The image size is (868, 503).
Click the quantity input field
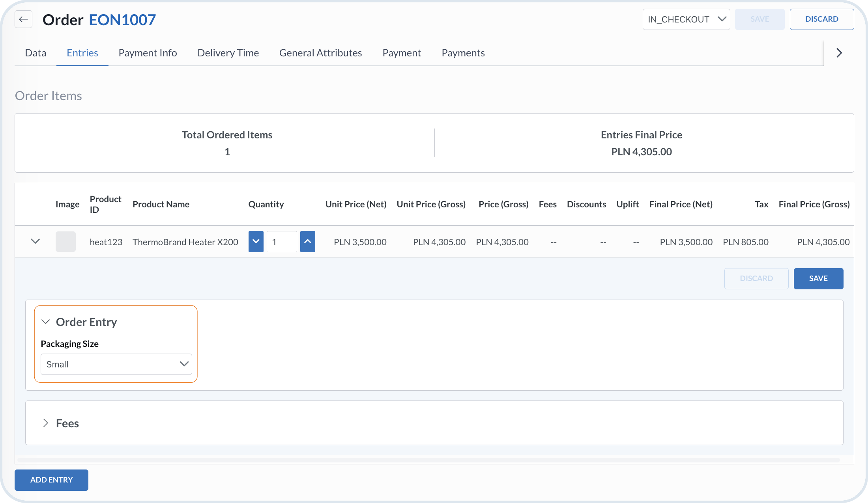pos(282,242)
